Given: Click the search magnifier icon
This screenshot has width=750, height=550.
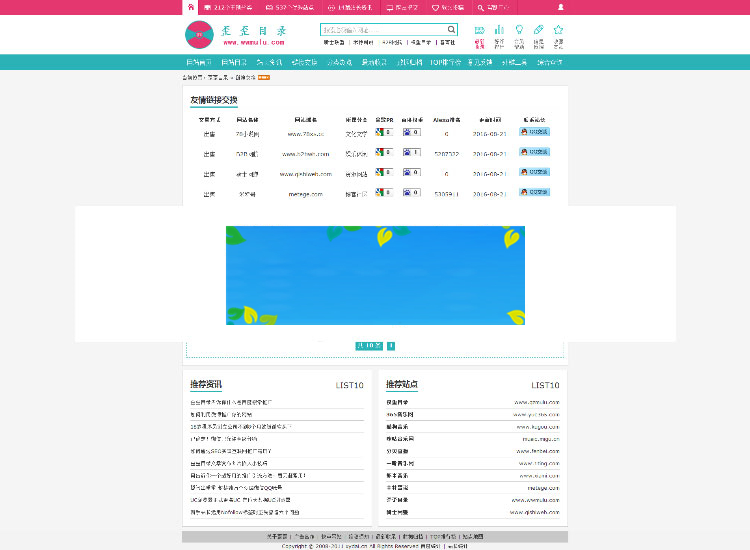Looking at the screenshot, I should pyautogui.click(x=452, y=30).
